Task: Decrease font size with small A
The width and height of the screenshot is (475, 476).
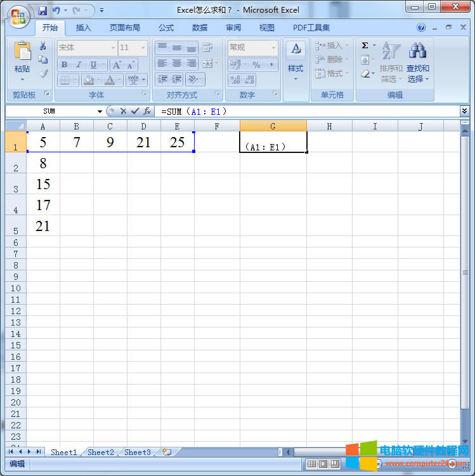Action: [x=131, y=65]
